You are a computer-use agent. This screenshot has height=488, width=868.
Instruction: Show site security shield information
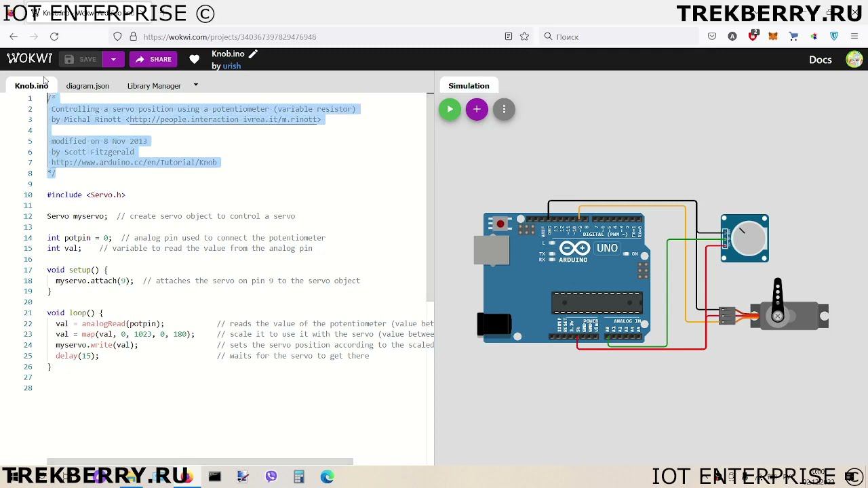[117, 37]
